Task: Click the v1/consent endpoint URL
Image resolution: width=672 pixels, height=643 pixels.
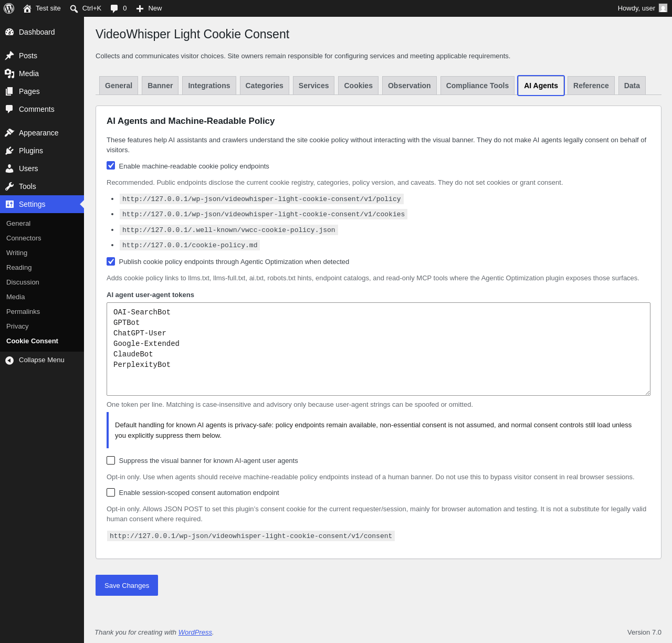Action: (251, 536)
